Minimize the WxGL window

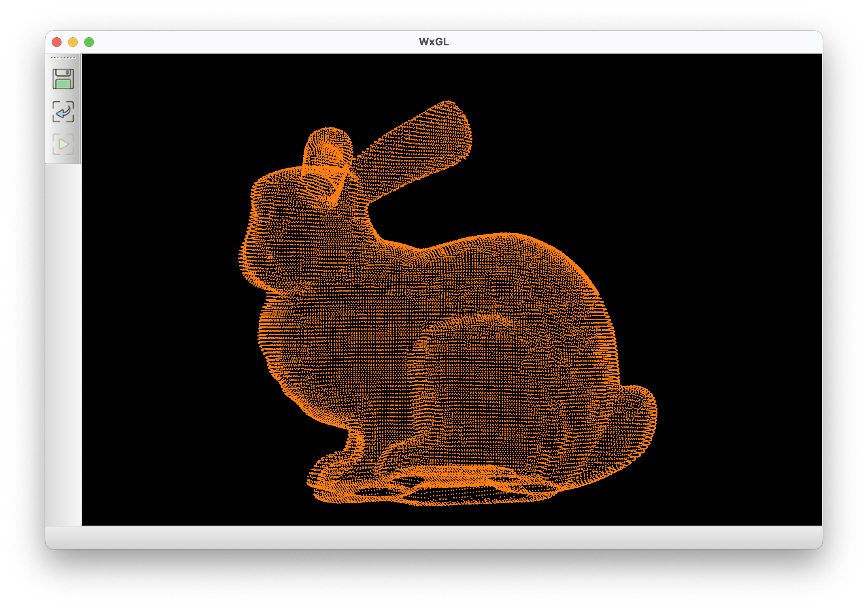click(x=73, y=42)
